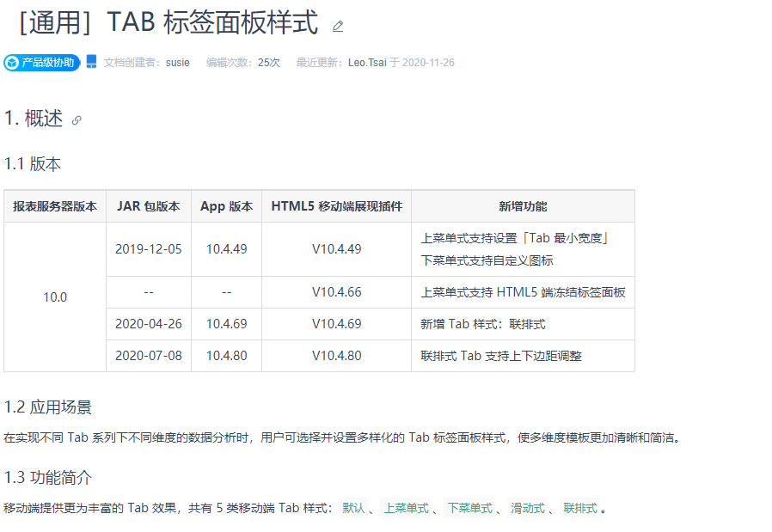Click the last-updated date 2020-11-26
Viewport: 772px width, 532px height.
point(428,63)
